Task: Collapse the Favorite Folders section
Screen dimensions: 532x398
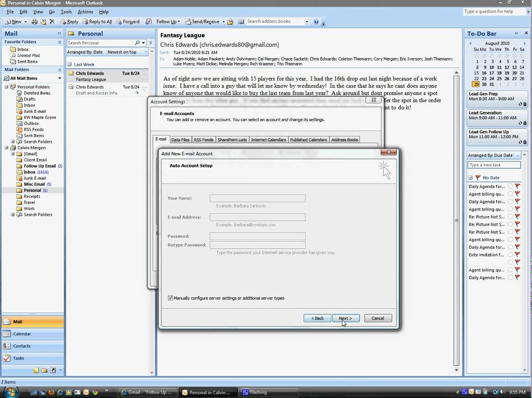Action: point(60,42)
